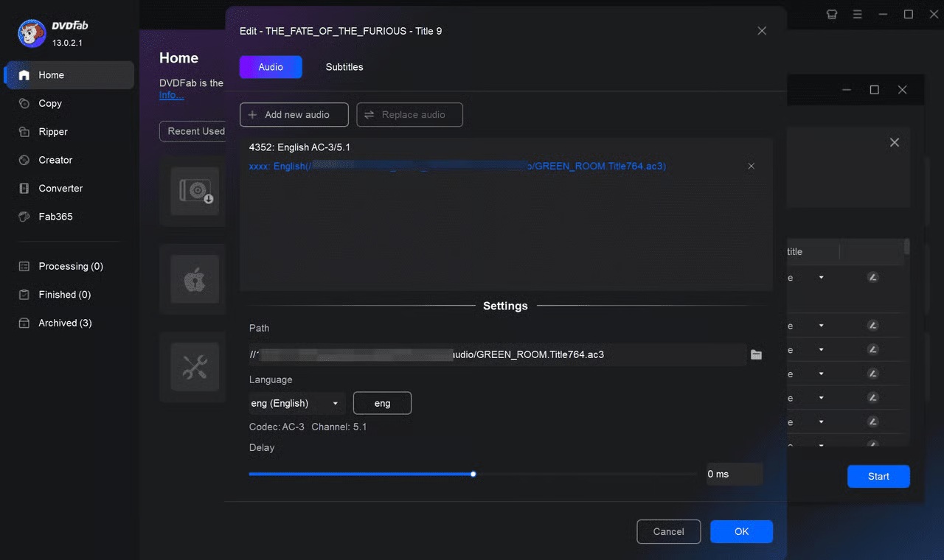Close the Edit dialog with X
Screen dimensions: 944x560
click(x=762, y=31)
